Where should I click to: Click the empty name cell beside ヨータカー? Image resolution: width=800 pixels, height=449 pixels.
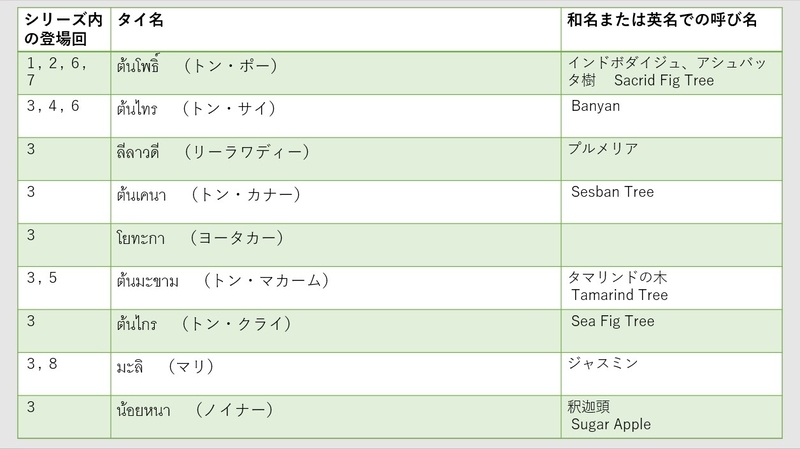coord(671,245)
